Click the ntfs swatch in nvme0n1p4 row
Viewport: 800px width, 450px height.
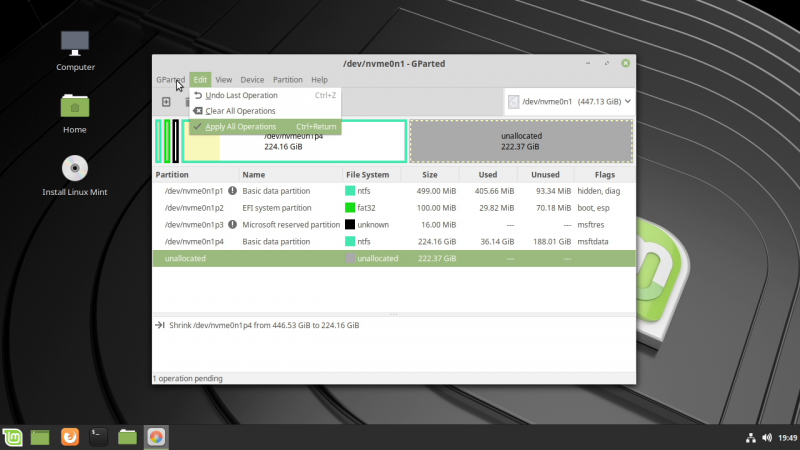point(350,241)
